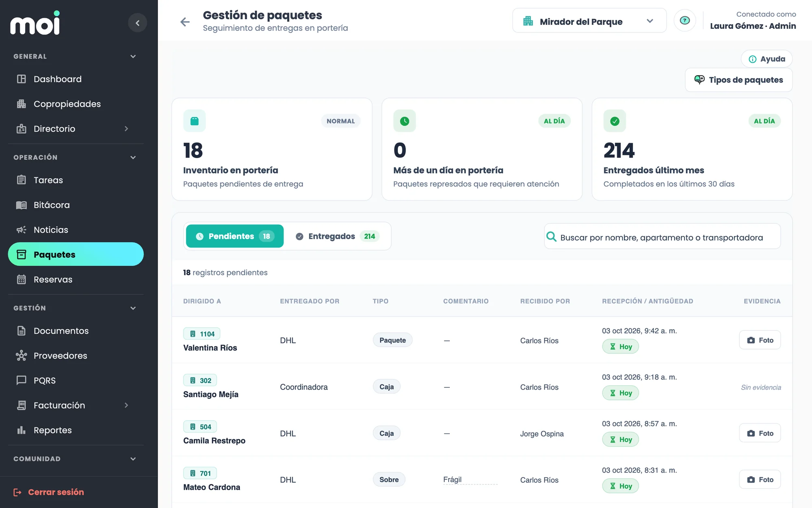Sort by the DIRIGIDO A column header
The width and height of the screenshot is (812, 508).
202,301
